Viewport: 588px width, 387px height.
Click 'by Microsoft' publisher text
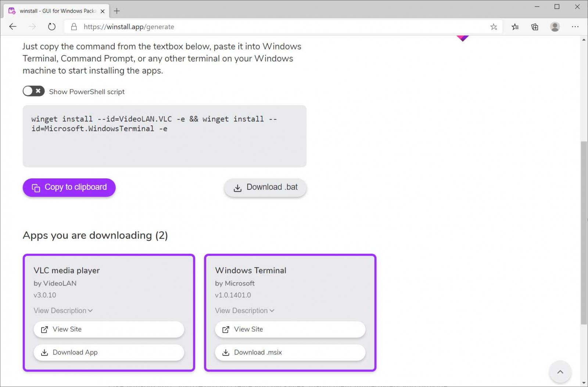[x=235, y=283]
